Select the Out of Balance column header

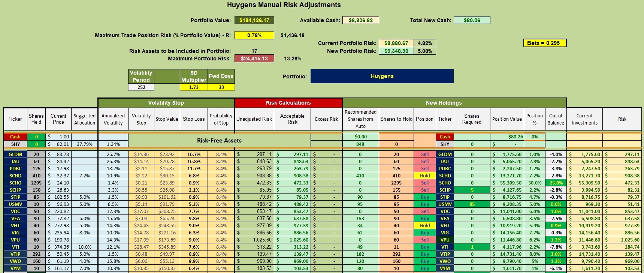pyautogui.click(x=556, y=119)
